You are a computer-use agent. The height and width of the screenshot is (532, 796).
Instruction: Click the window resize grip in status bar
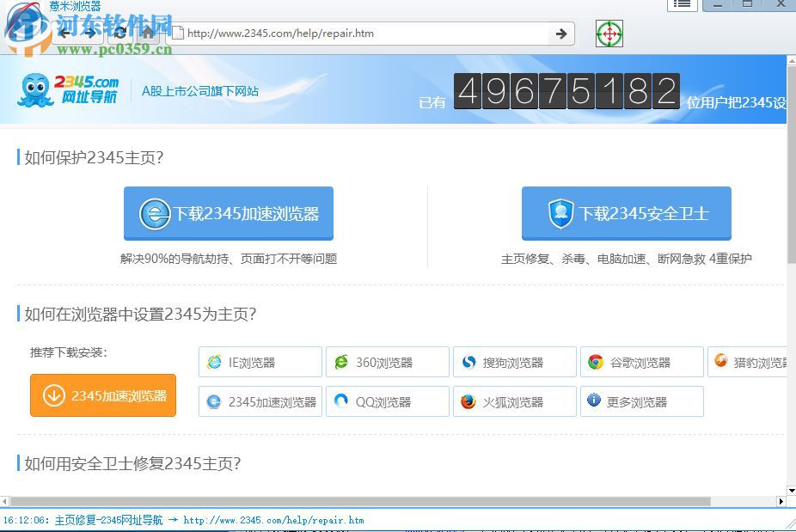[x=790, y=526]
